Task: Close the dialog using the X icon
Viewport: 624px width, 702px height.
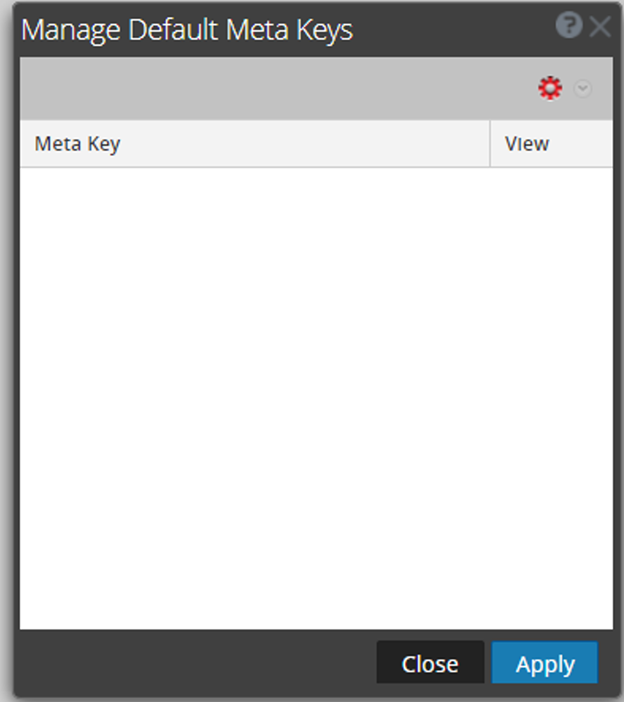Action: click(x=600, y=26)
